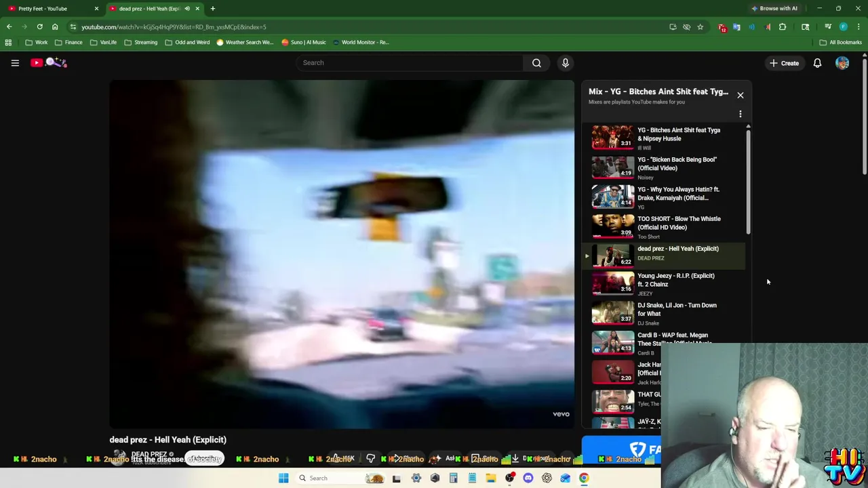
Task: Open the Chrome three-dot menu
Action: (x=858, y=27)
